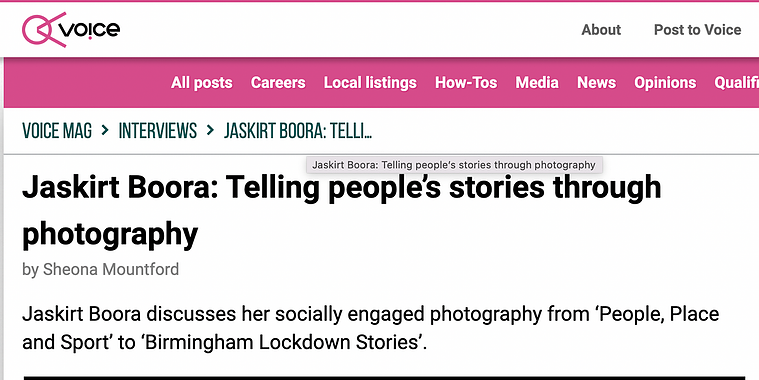
Task: Click the chevron after Interviews breadcrumb
Action: (x=210, y=130)
